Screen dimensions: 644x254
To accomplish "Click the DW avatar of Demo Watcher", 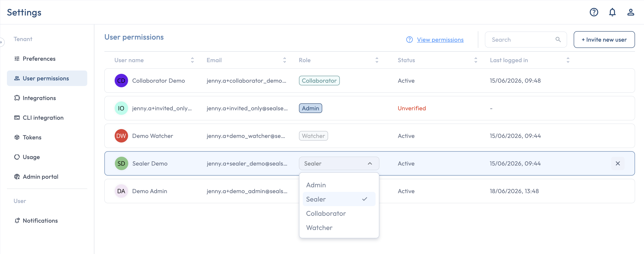I will tap(121, 136).
